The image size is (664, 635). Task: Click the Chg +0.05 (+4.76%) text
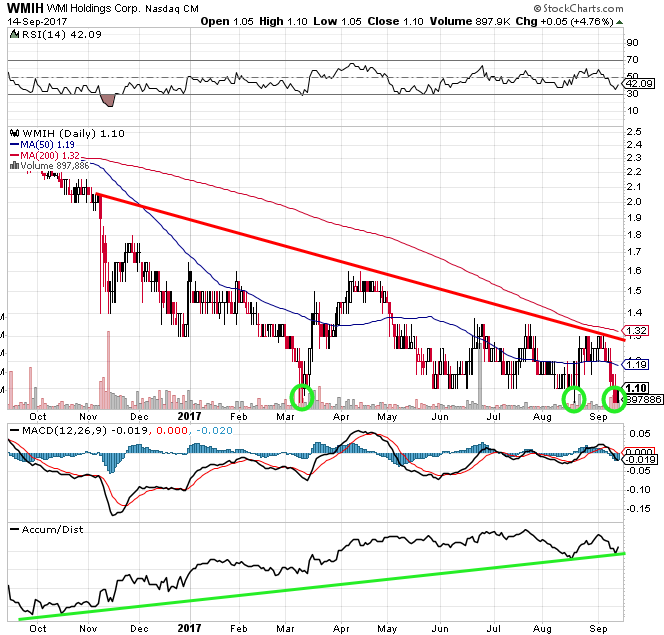click(x=564, y=21)
